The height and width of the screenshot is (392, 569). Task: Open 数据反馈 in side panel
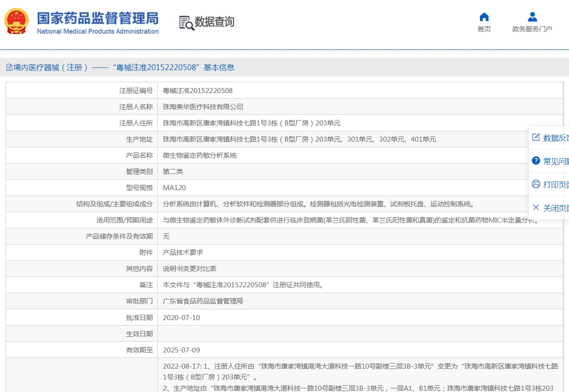click(x=556, y=138)
